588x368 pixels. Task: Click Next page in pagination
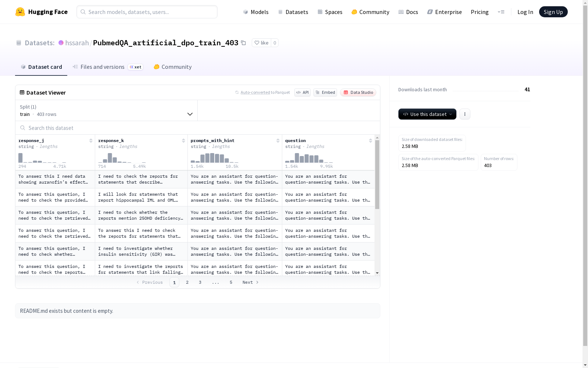[251, 282]
